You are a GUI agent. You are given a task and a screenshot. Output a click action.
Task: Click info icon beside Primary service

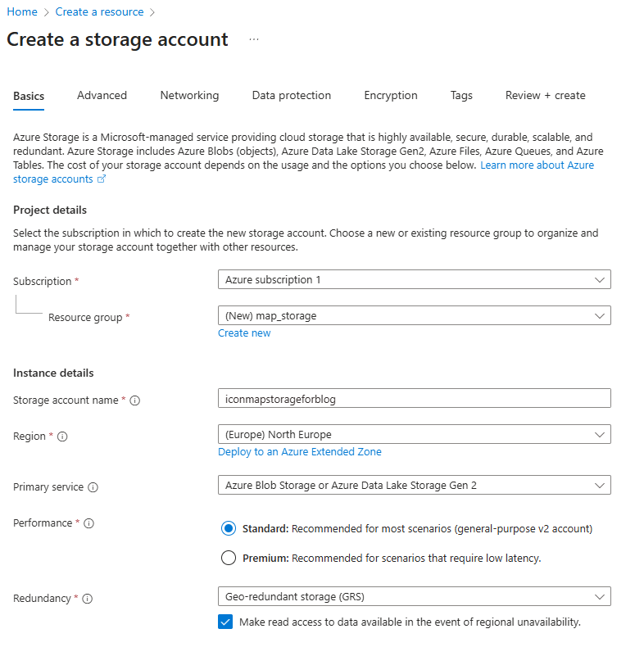point(93,487)
